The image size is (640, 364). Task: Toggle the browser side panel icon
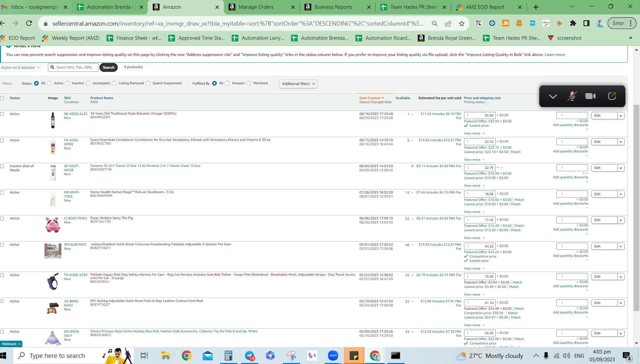(586, 23)
